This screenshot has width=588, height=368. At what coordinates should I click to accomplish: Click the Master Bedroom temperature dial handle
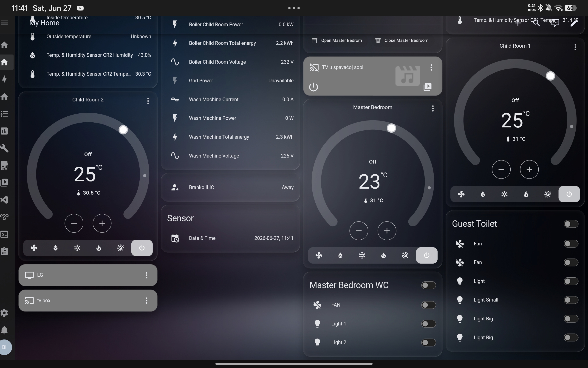391,128
